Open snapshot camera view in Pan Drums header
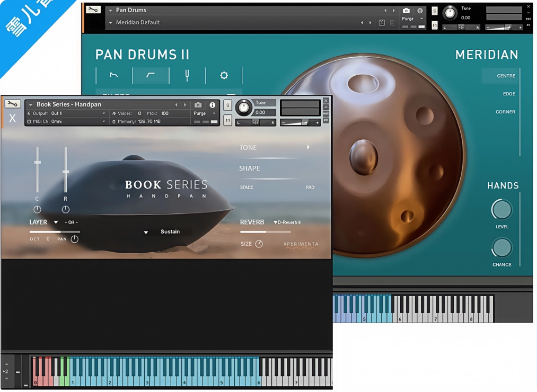The height and width of the screenshot is (392, 537). (406, 11)
